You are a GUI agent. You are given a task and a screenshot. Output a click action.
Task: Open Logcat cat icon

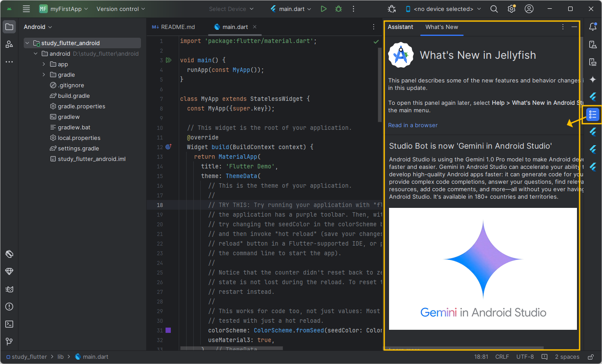pos(9,289)
